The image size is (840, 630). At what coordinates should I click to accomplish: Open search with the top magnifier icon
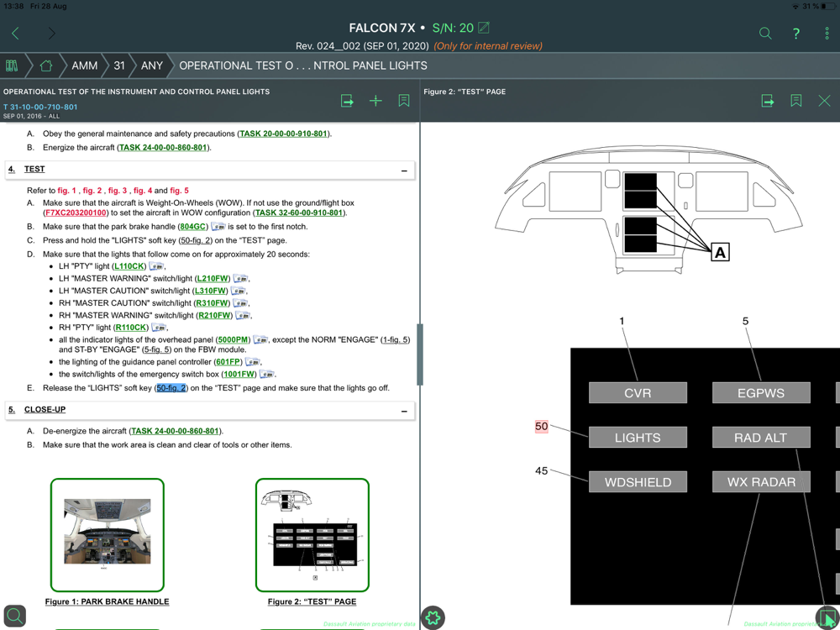tap(765, 34)
